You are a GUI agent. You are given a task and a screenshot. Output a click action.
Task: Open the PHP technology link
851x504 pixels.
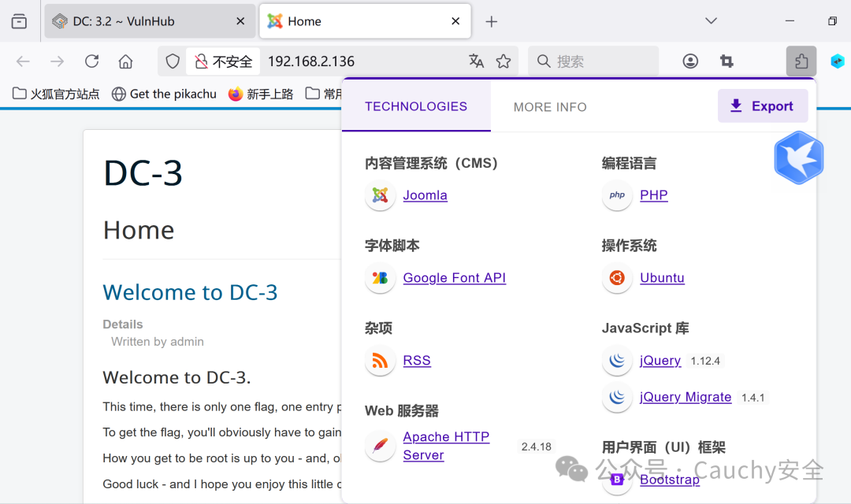click(x=653, y=195)
